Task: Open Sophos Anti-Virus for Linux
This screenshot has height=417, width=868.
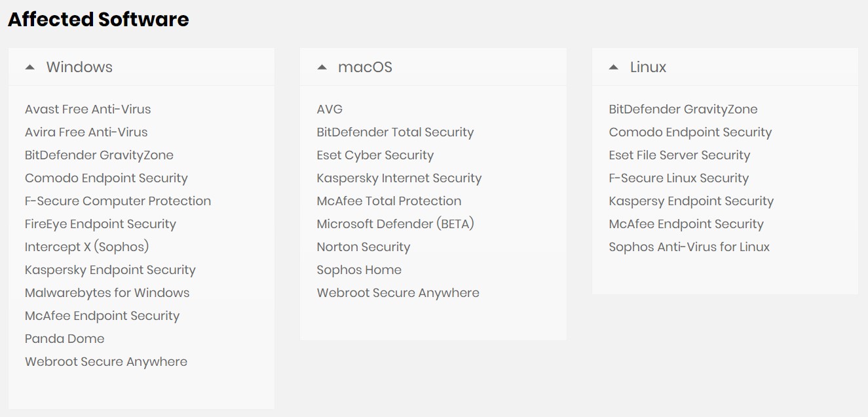Action: (689, 247)
